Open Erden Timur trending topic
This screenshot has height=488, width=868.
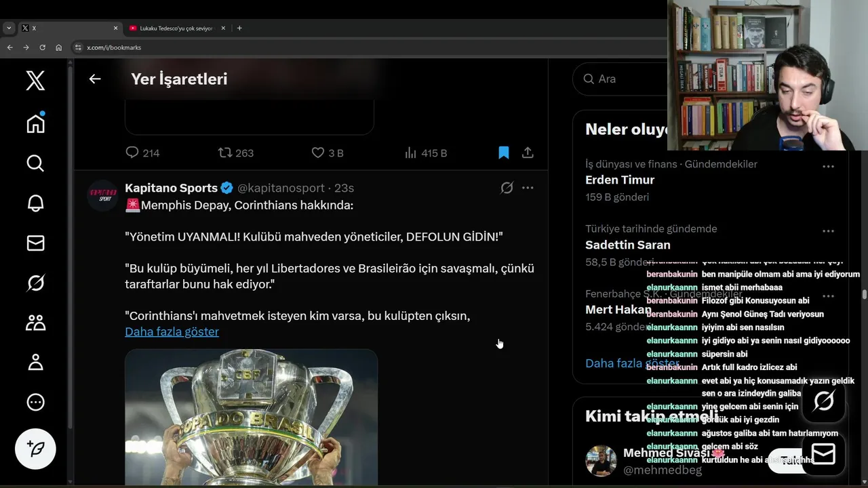click(620, 180)
